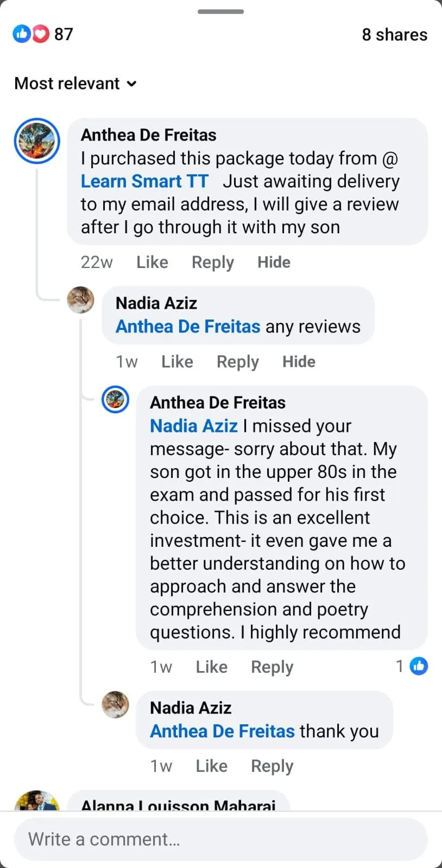The image size is (442, 868).
Task: Open the Nadia Aziz mention in Anthea's review
Action: tap(194, 426)
